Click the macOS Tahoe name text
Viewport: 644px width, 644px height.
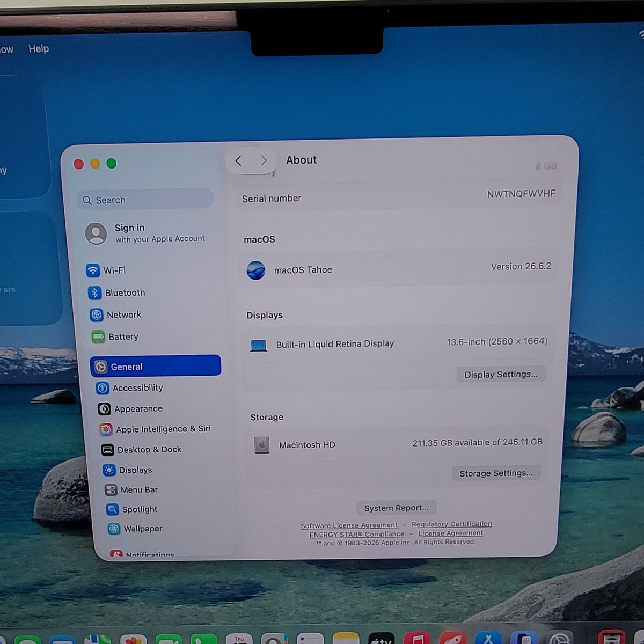click(303, 270)
